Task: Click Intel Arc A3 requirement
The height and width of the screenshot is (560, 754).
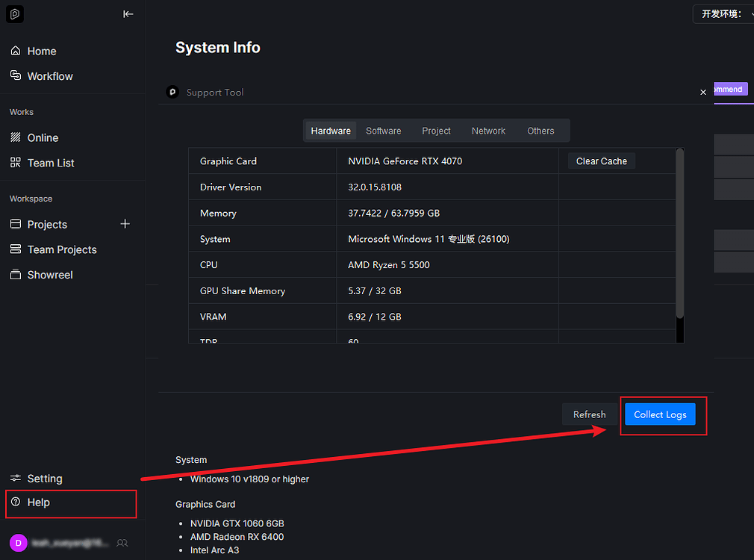Action: (214, 550)
